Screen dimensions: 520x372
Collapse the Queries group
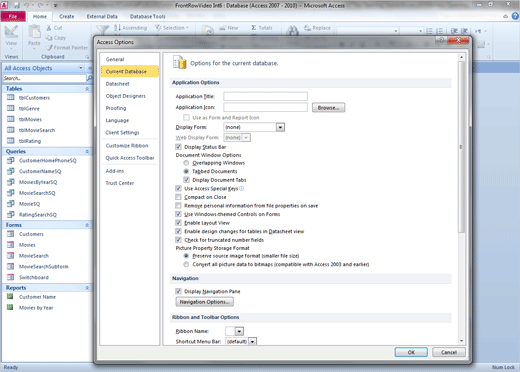[87, 151]
